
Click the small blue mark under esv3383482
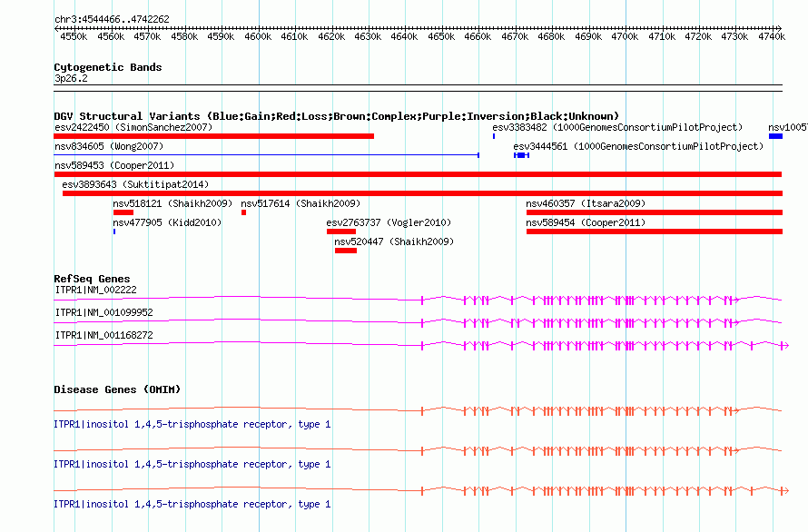[494, 136]
